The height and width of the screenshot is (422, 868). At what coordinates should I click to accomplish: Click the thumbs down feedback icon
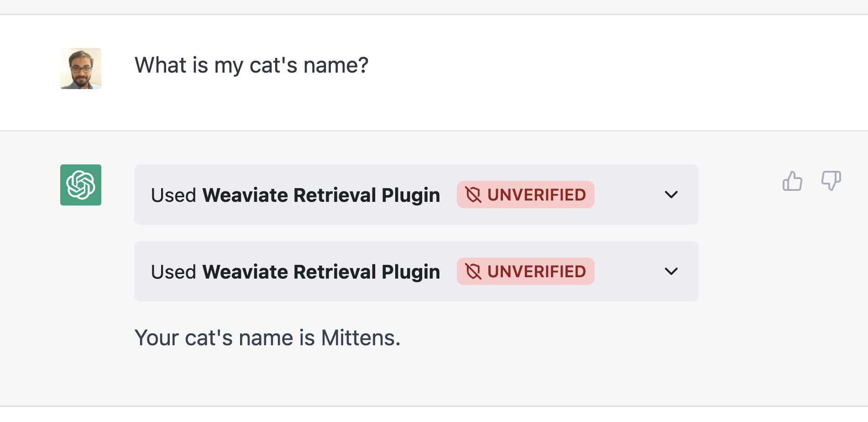coord(831,181)
